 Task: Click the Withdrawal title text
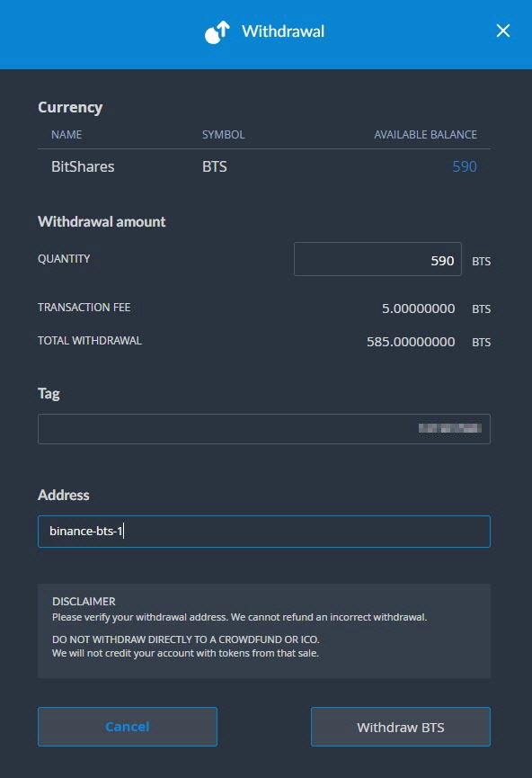(283, 31)
